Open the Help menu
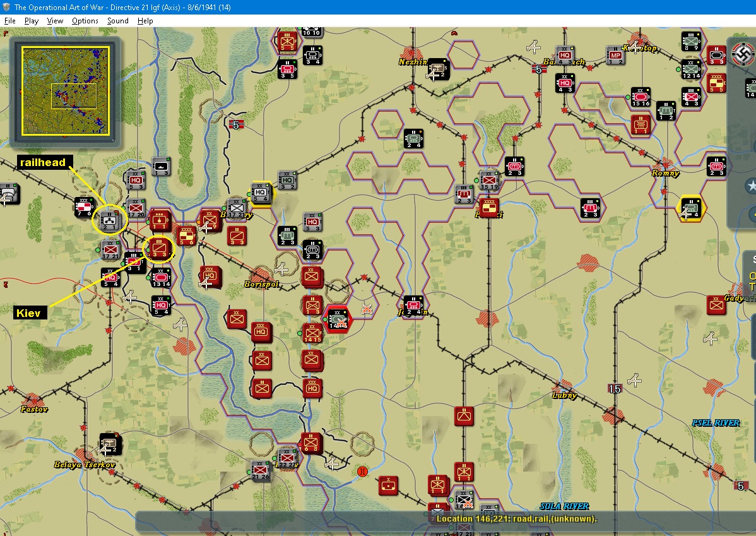756x536 pixels. coord(145,21)
